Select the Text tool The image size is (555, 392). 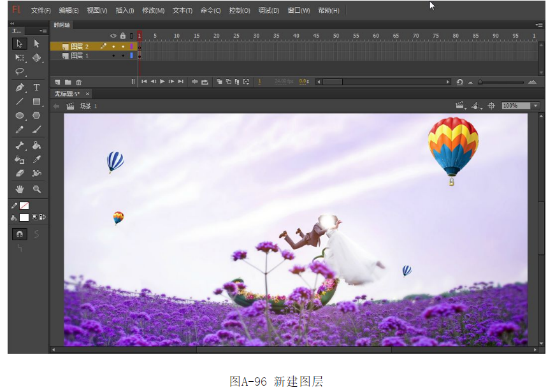pyautogui.click(x=37, y=87)
